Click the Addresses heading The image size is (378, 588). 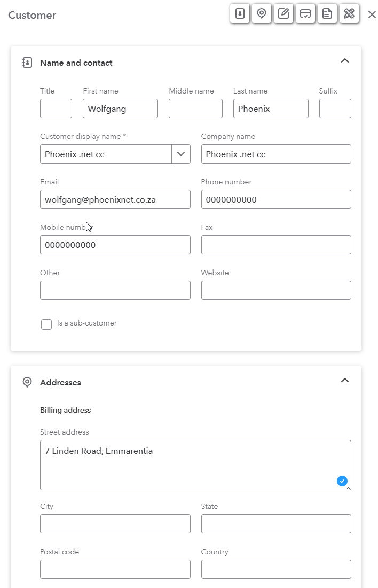coord(60,383)
